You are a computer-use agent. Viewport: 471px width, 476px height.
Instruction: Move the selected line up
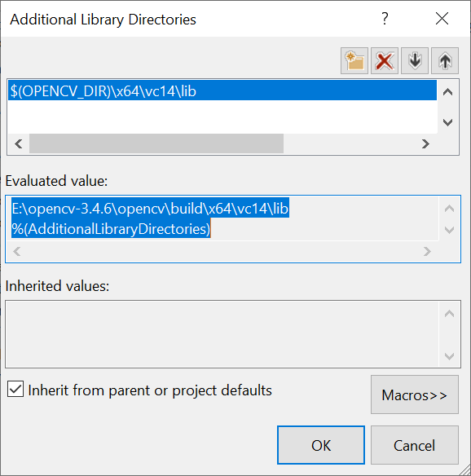445,60
